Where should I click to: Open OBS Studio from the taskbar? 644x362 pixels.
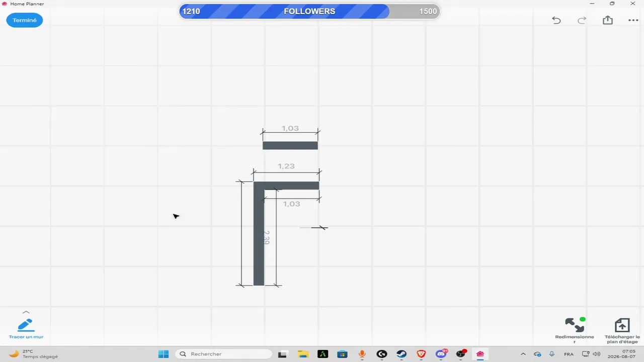(461, 354)
